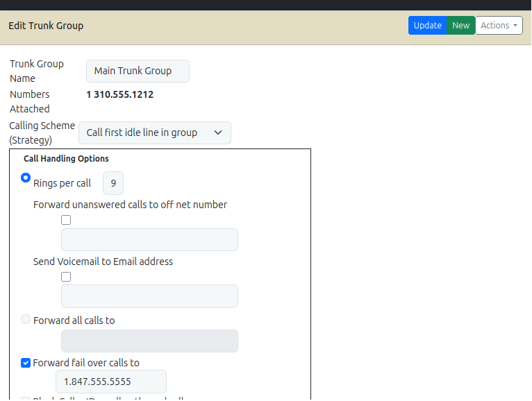This screenshot has height=401, width=532.
Task: Click the Forward all calls number field
Action: [x=149, y=341]
